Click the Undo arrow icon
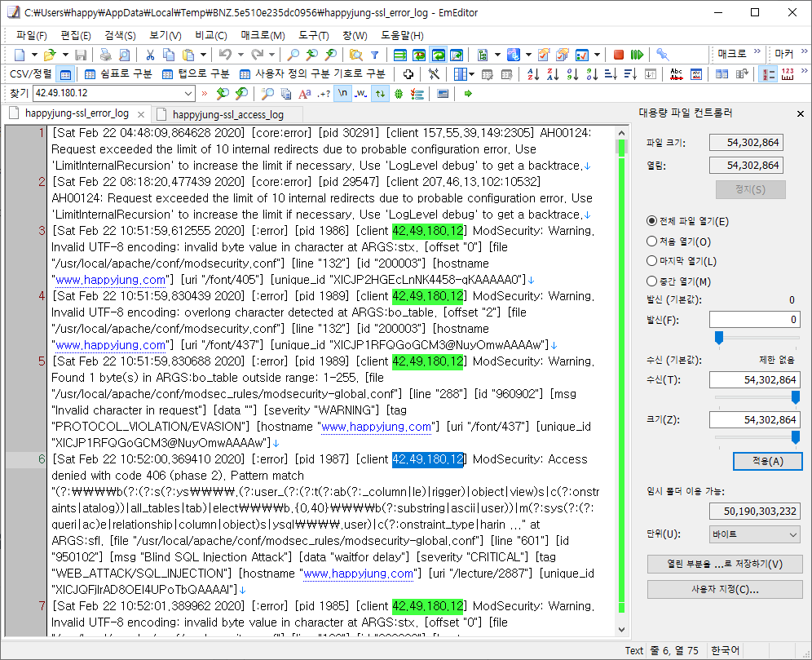Image resolution: width=812 pixels, height=660 pixels. point(224,55)
